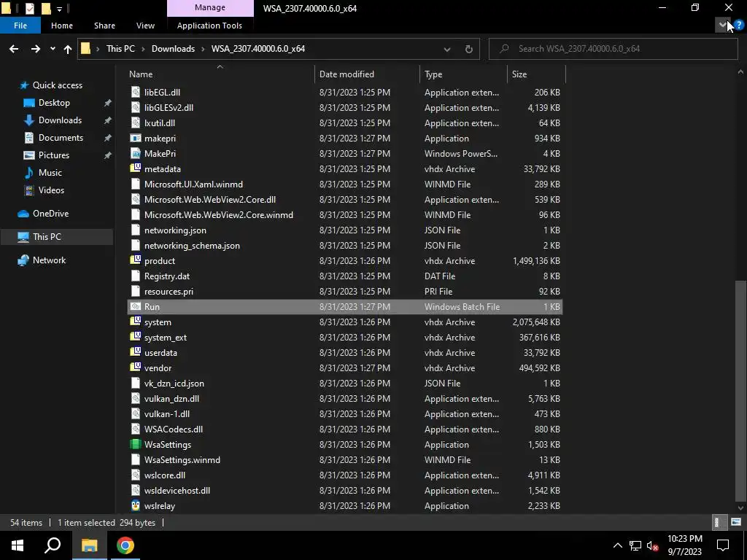Show hidden tray icons chevron
This screenshot has height=560, width=747.
click(x=617, y=545)
